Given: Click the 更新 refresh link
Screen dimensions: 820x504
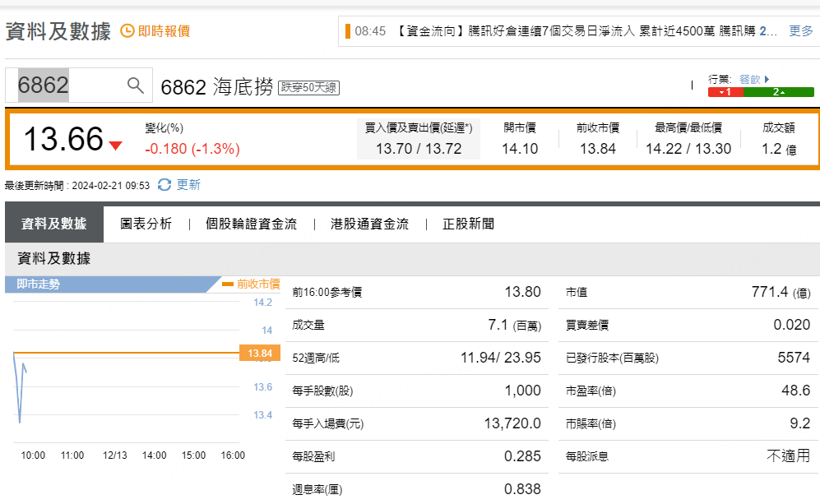Looking at the screenshot, I should (x=188, y=184).
